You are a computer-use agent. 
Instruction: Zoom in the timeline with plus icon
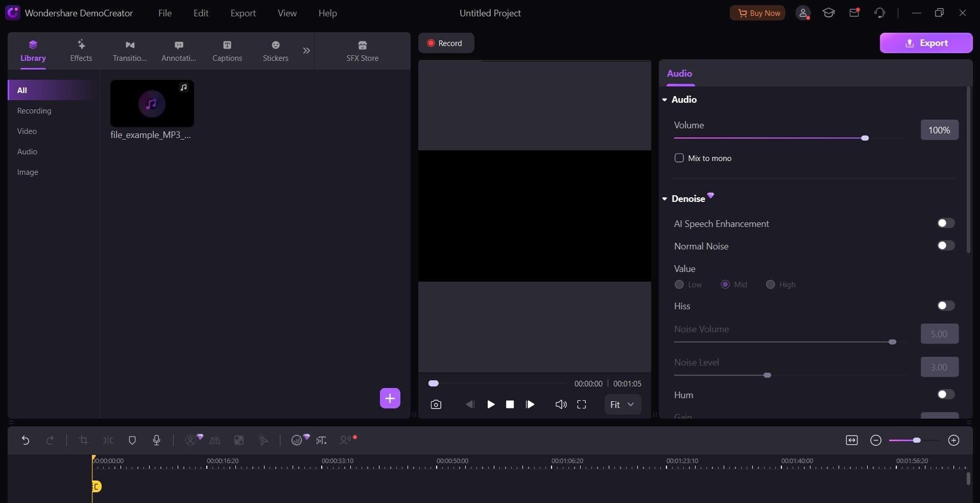[x=953, y=440]
